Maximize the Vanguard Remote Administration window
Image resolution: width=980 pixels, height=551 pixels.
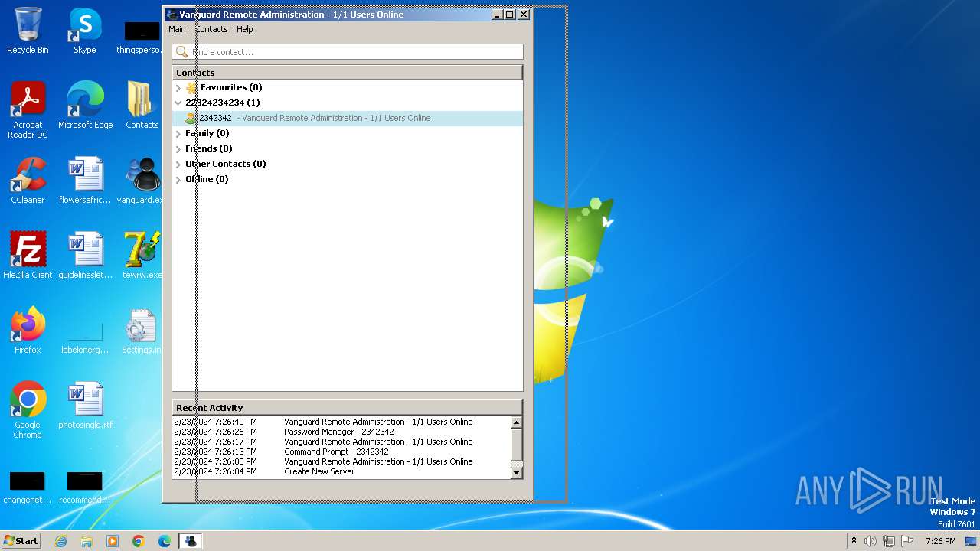pos(510,15)
